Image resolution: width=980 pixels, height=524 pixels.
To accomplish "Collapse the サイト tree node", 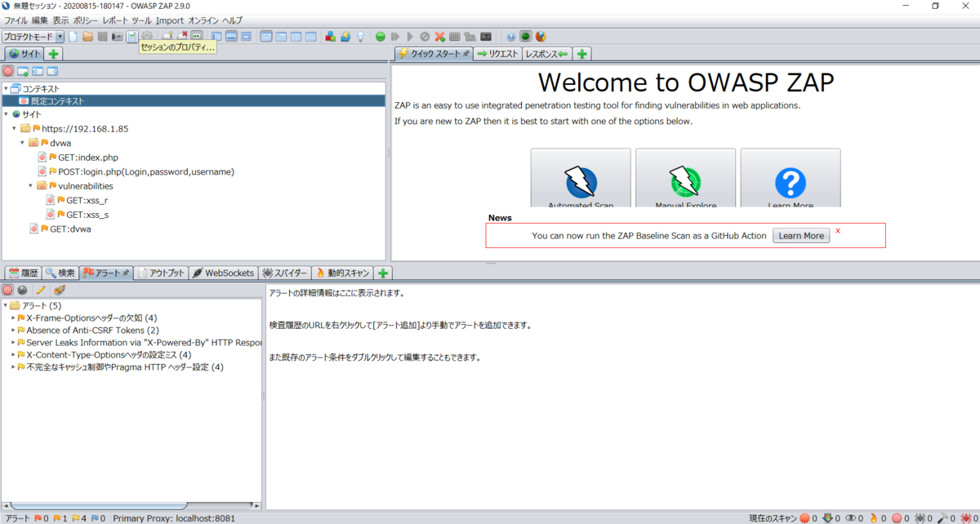I will [x=6, y=114].
